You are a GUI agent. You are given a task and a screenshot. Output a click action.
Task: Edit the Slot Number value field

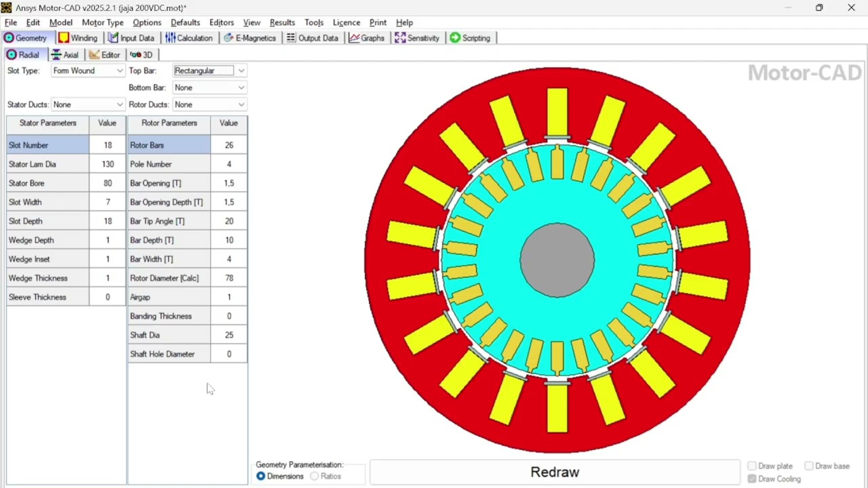click(x=107, y=145)
